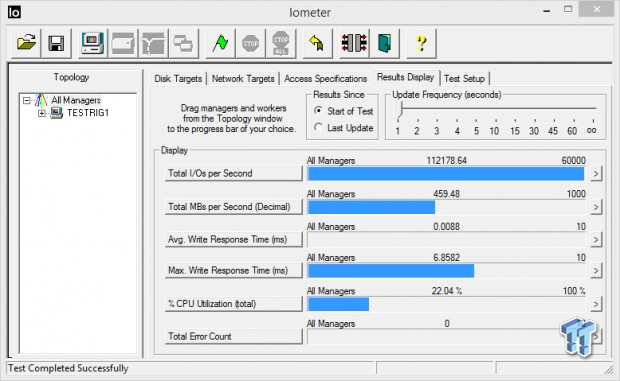
Task: Save the test configuration file
Action: pyautogui.click(x=57, y=43)
